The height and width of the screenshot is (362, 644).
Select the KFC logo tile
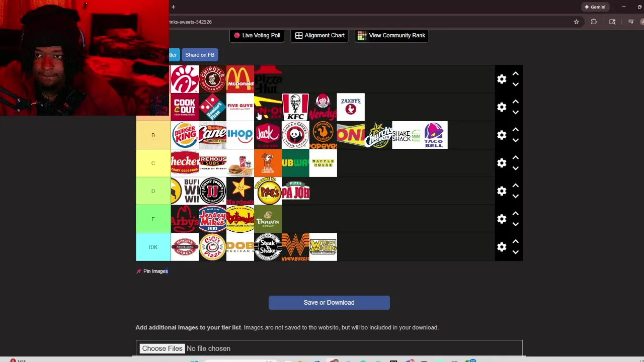(x=295, y=107)
